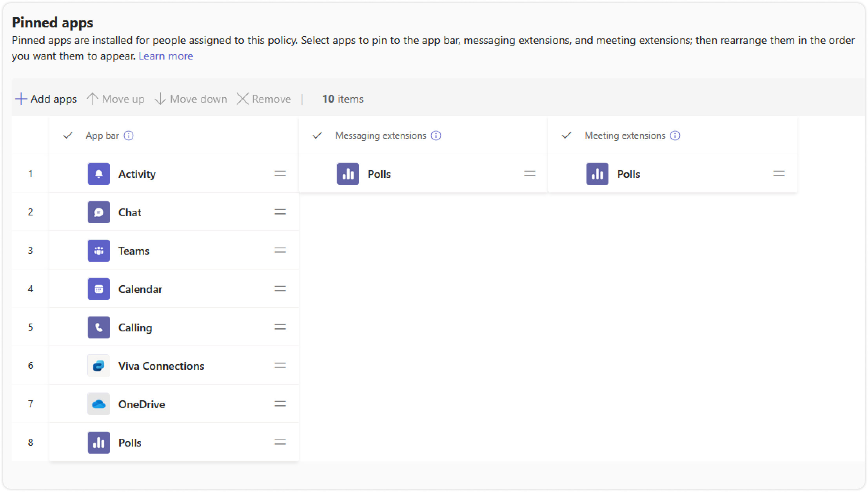Click Move down in the toolbar

coord(191,99)
